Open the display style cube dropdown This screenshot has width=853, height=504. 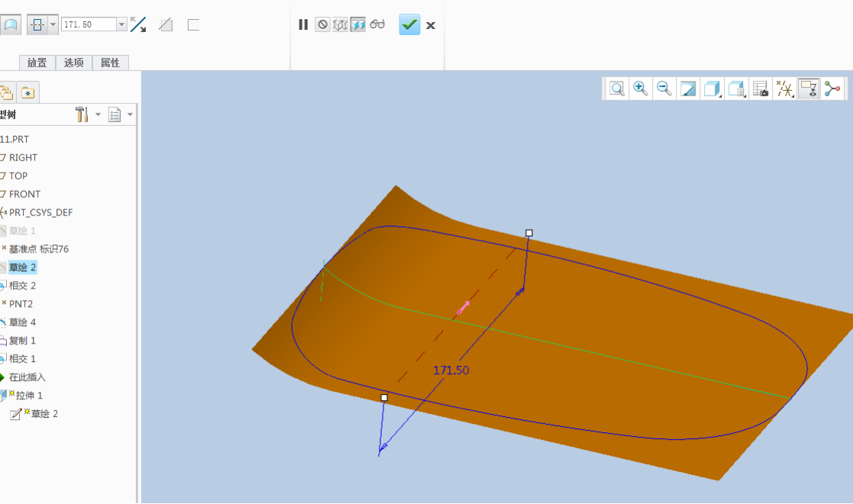coord(712,89)
